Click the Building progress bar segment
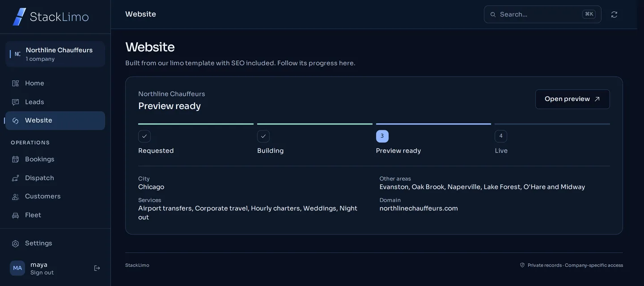The height and width of the screenshot is (286, 644). [x=315, y=124]
